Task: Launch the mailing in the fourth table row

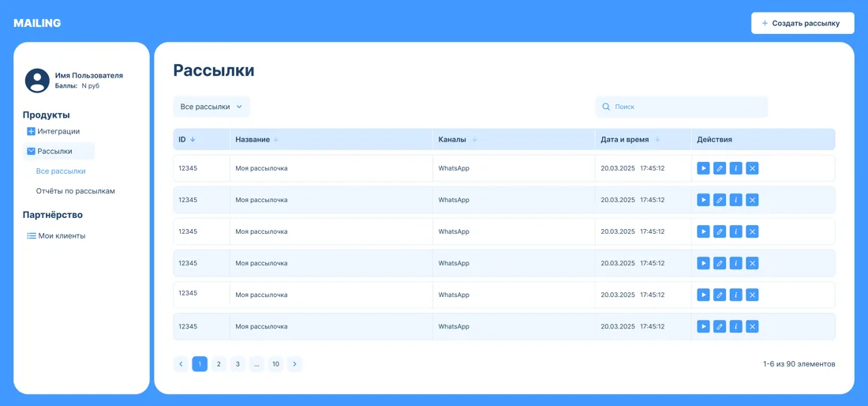Action: [x=703, y=263]
